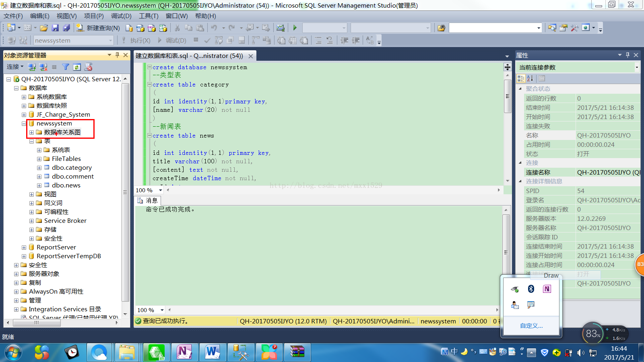Collapse the 聚合状态 property group
Image resolution: width=644 pixels, height=362 pixels.
click(520, 89)
